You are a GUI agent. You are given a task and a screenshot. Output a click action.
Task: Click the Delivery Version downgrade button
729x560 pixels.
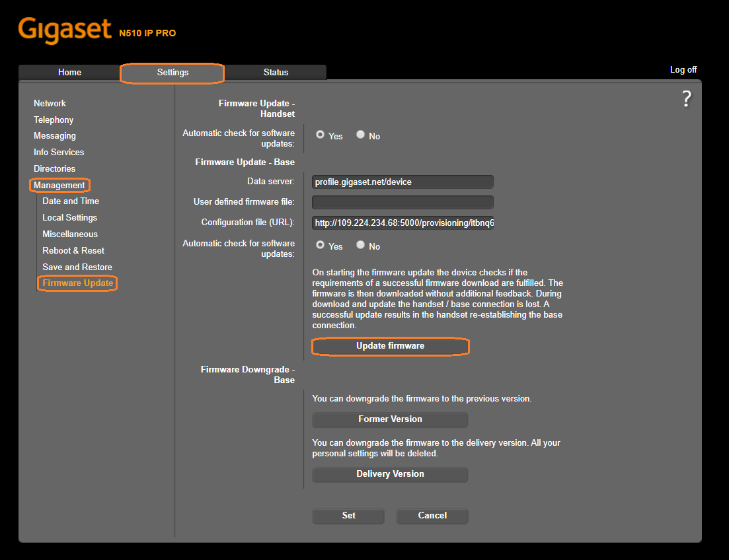[x=390, y=474]
